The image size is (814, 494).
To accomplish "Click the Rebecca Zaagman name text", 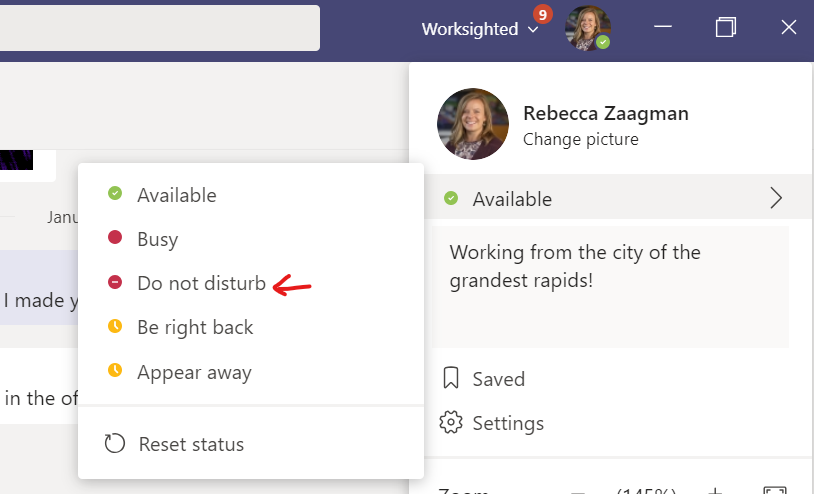I will tap(606, 114).
